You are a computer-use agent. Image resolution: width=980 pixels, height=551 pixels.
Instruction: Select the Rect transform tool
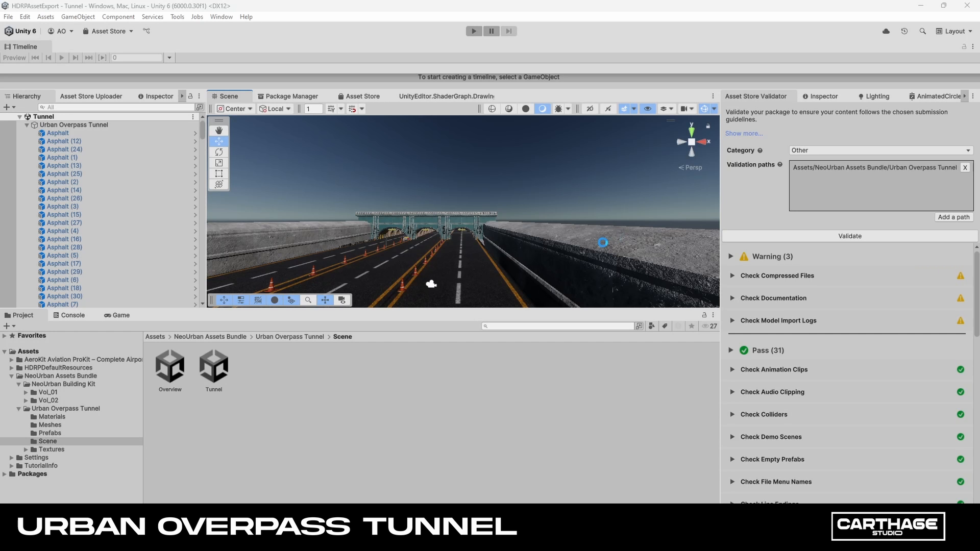(x=219, y=173)
